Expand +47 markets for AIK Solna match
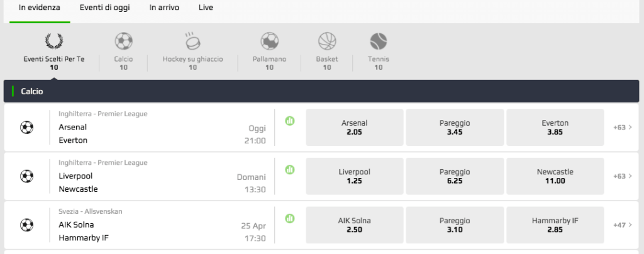 click(x=622, y=225)
